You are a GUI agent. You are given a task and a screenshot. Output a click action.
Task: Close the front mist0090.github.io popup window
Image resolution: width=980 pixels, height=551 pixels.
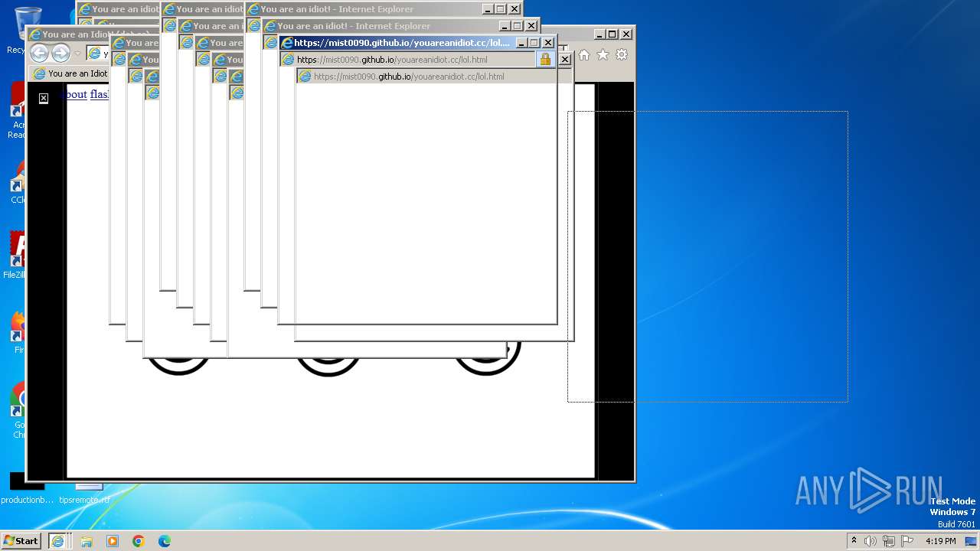click(x=548, y=43)
